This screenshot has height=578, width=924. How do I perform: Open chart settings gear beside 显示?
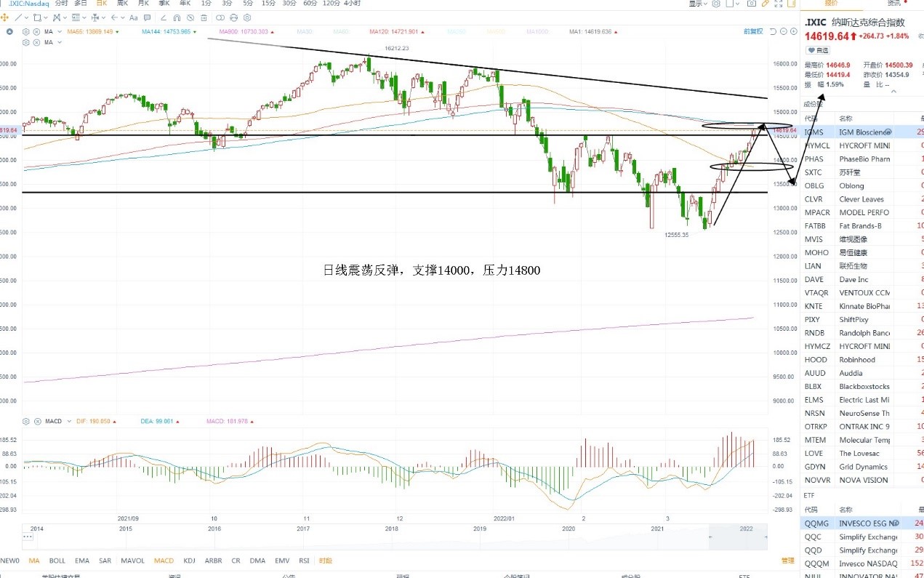point(716,4)
